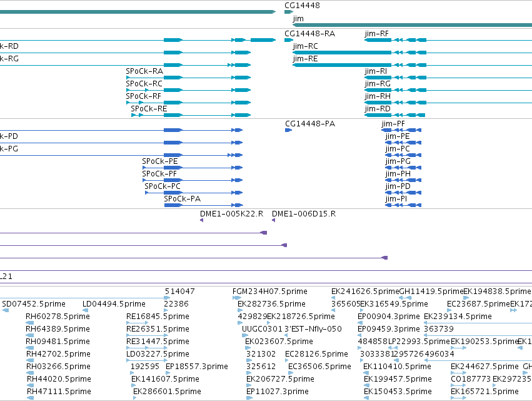Click the EC28126.5prime EST label
532x401 pixels.
pyautogui.click(x=316, y=355)
